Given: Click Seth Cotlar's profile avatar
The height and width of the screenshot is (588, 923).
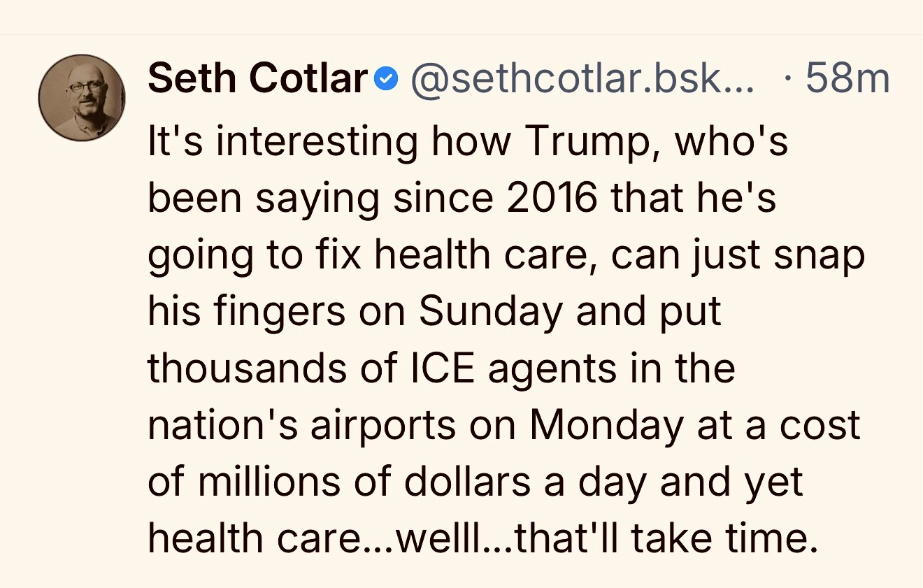Looking at the screenshot, I should click(x=82, y=97).
